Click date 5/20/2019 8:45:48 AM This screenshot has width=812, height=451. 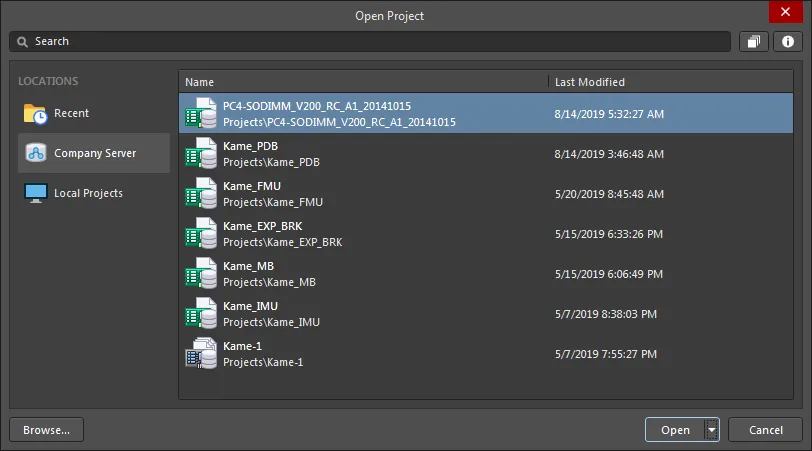(x=609, y=194)
